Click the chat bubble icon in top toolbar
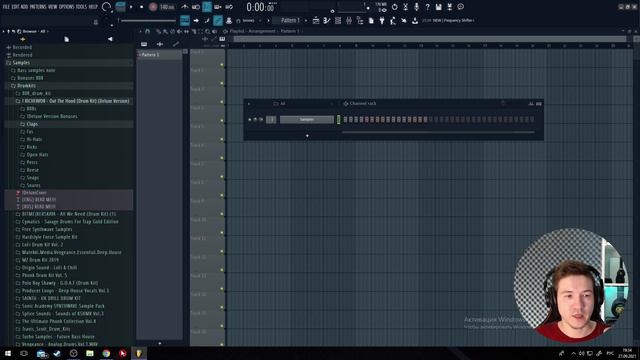 (460, 7)
